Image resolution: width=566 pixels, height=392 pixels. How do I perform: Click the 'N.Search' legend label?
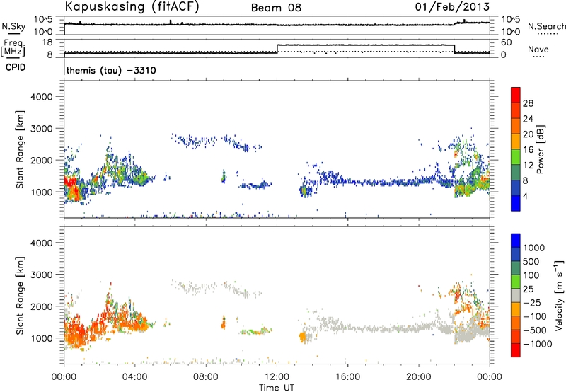click(x=547, y=26)
